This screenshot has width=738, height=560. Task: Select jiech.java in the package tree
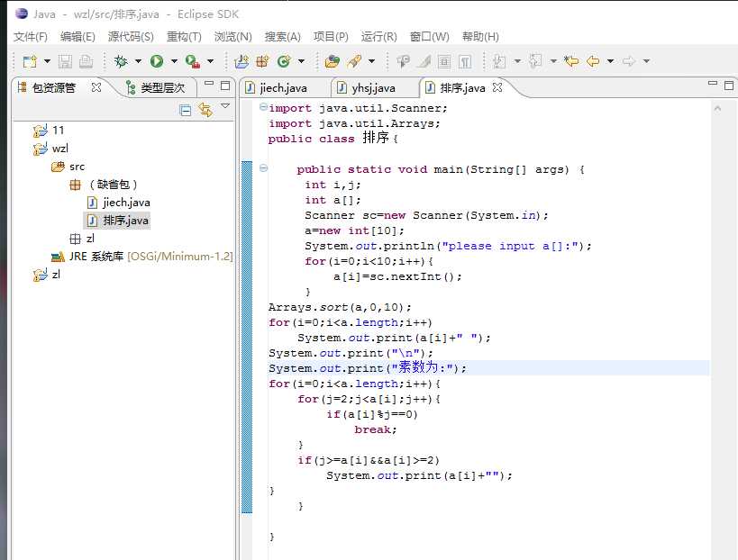[x=119, y=203]
